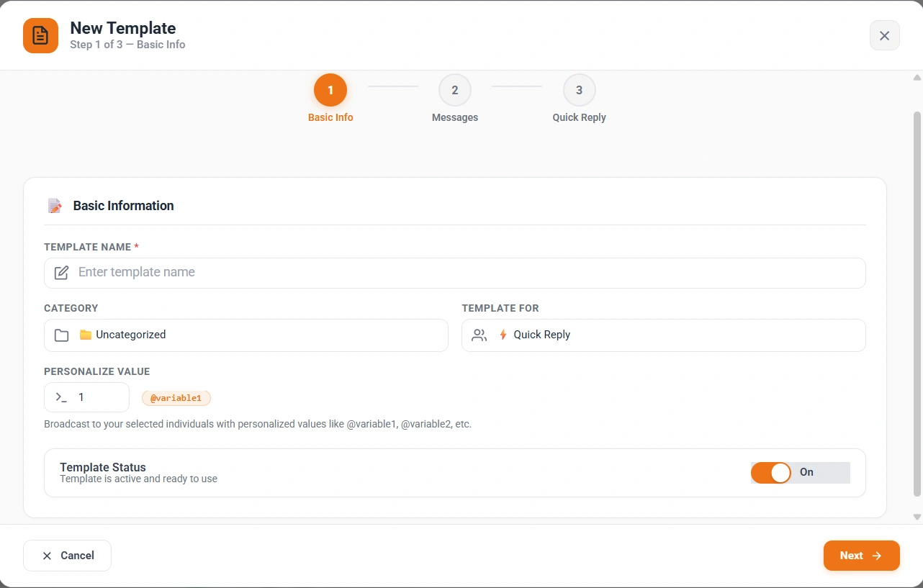Click the scrollbar up arrow
The height and width of the screenshot is (588, 923).
(x=917, y=77)
